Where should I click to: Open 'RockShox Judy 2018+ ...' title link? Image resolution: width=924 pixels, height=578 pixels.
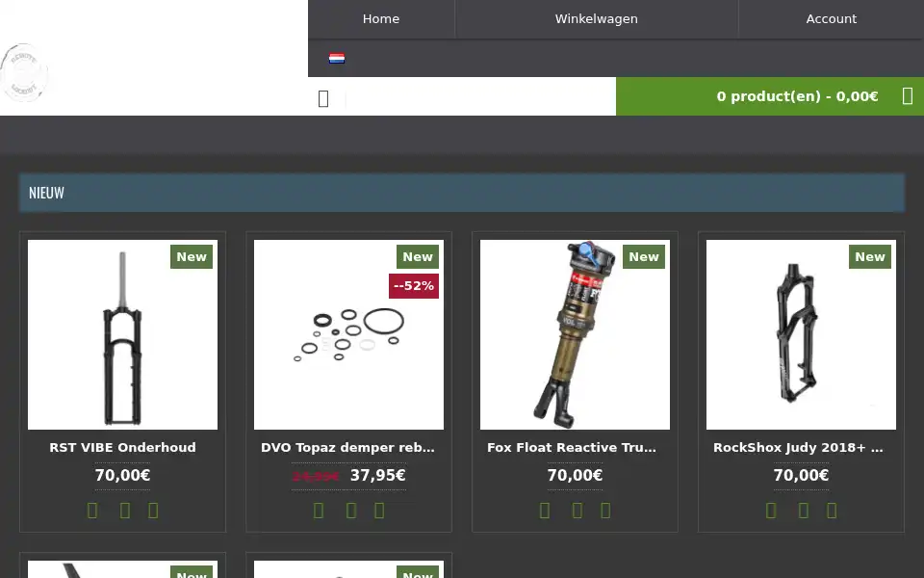799,448
